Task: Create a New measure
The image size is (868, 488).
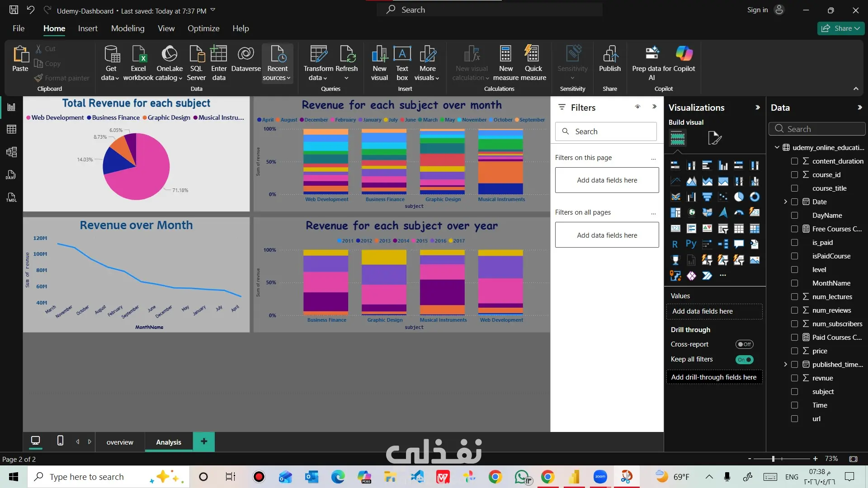Action: pyautogui.click(x=506, y=63)
